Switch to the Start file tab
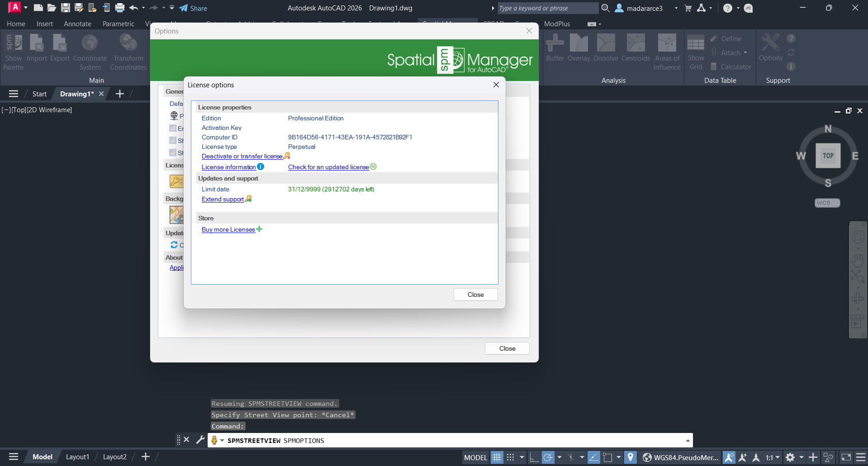868x466 pixels. coord(39,94)
